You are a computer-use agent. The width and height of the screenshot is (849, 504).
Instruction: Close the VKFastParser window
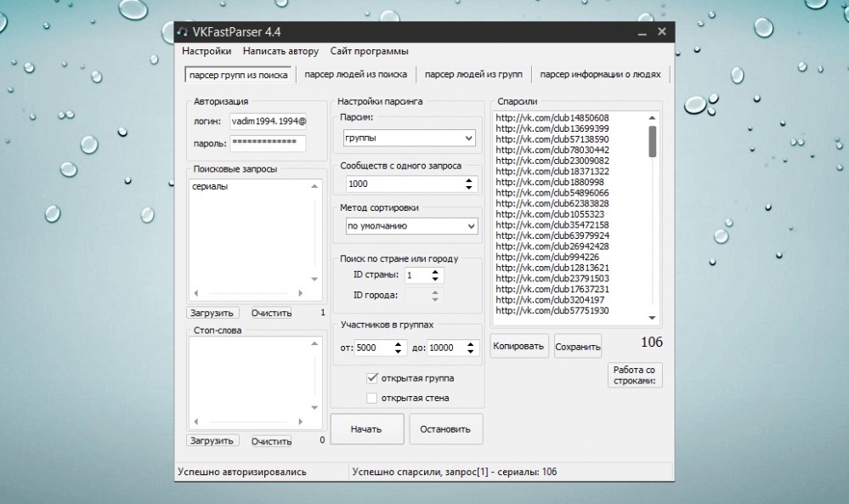pos(662,32)
